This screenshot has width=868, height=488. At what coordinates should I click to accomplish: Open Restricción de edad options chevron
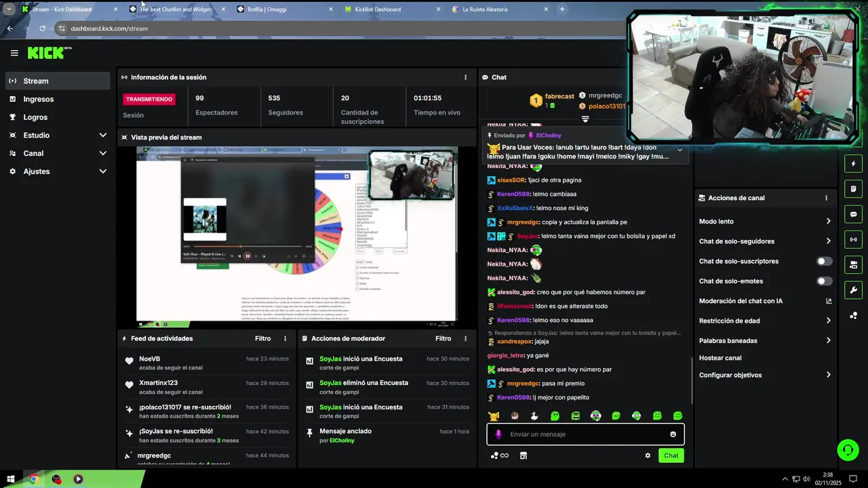[829, 321]
